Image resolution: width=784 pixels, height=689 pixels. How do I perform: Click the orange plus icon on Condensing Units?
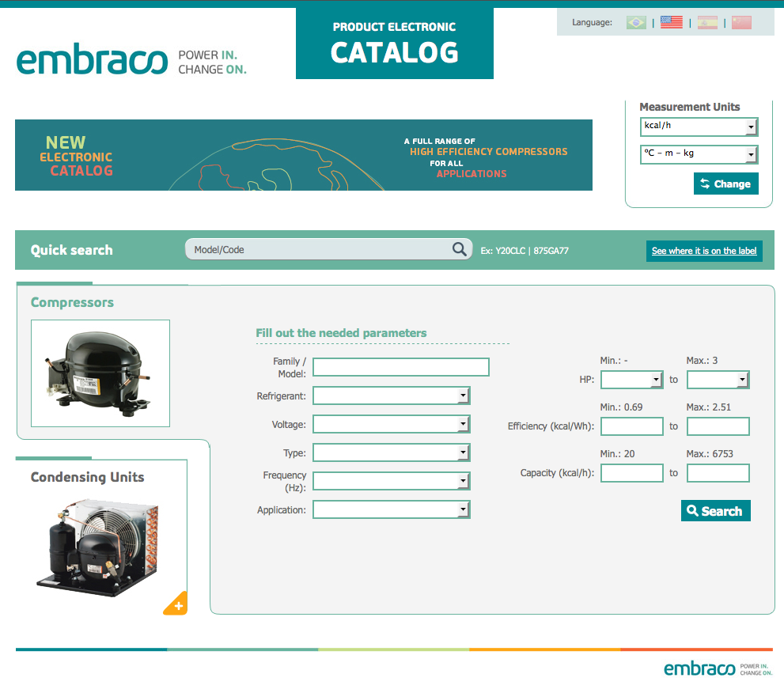click(x=176, y=605)
